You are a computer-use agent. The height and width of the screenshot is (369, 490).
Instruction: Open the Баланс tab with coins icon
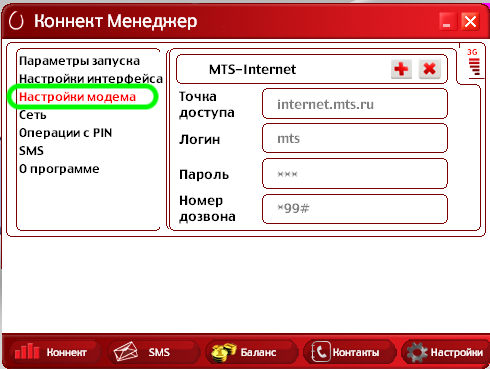(x=252, y=352)
